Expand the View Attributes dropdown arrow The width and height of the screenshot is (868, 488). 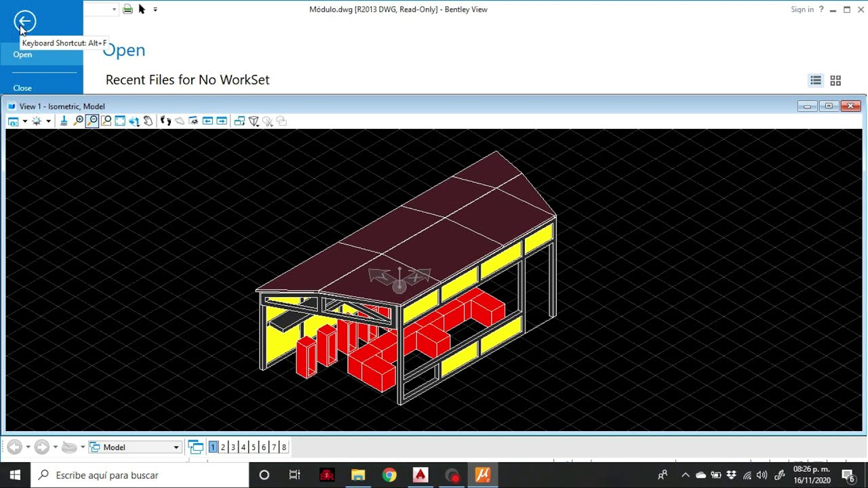click(25, 121)
